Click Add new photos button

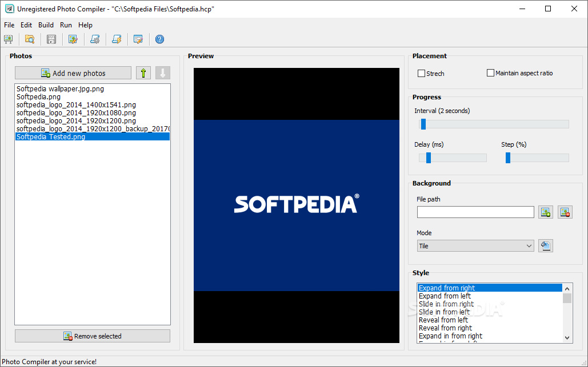[73, 73]
